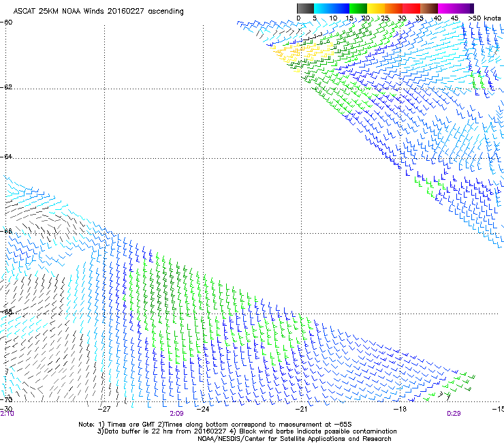Click the magenta 40–45 knots legend swatch
504x443 pixels.
447,8
